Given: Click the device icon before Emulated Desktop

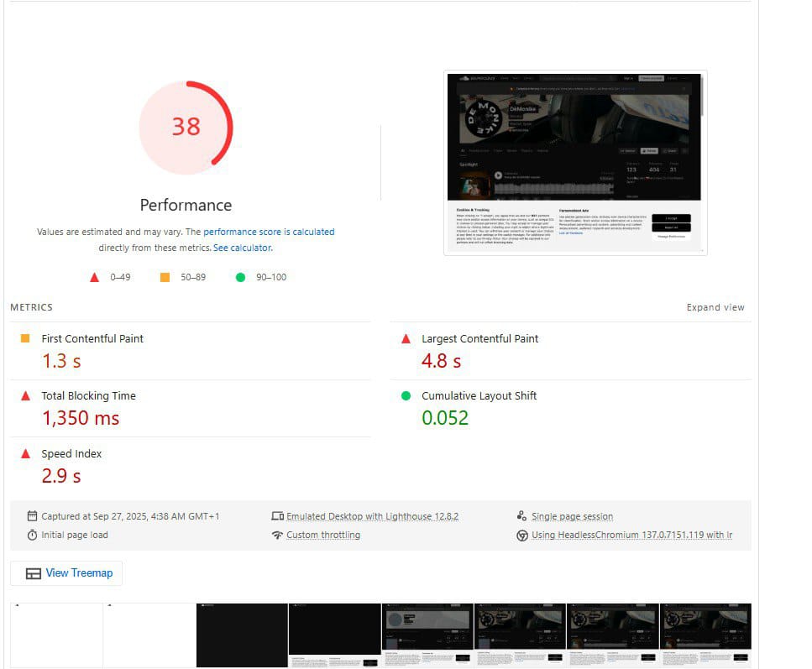Looking at the screenshot, I should [x=278, y=516].
